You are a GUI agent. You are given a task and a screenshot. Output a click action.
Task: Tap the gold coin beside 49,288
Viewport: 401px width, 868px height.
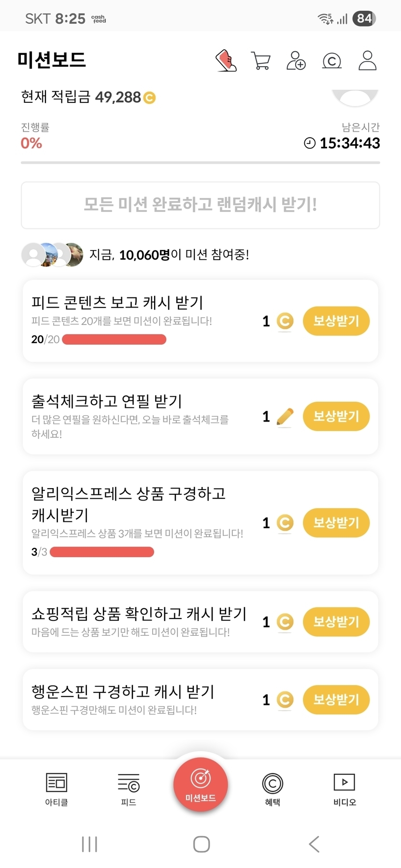click(150, 98)
